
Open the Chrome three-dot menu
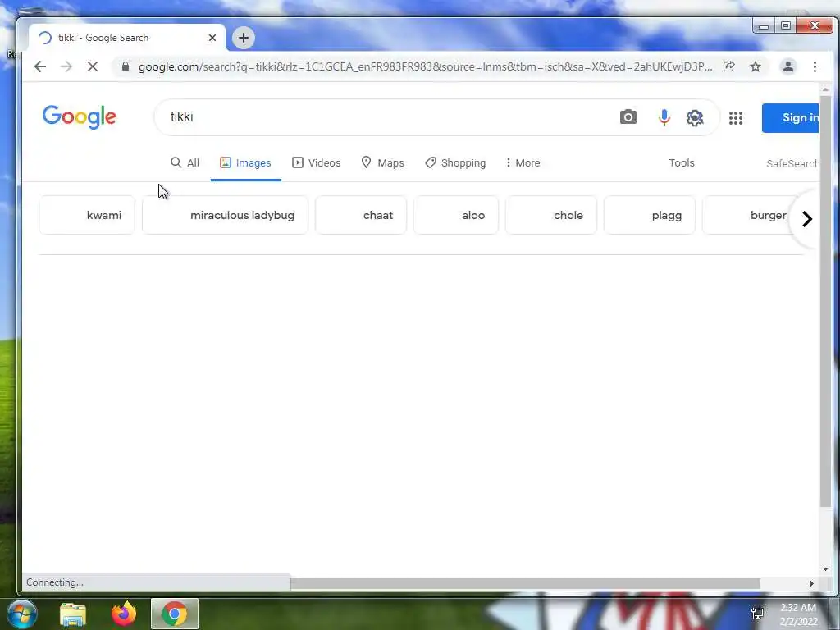(x=815, y=66)
